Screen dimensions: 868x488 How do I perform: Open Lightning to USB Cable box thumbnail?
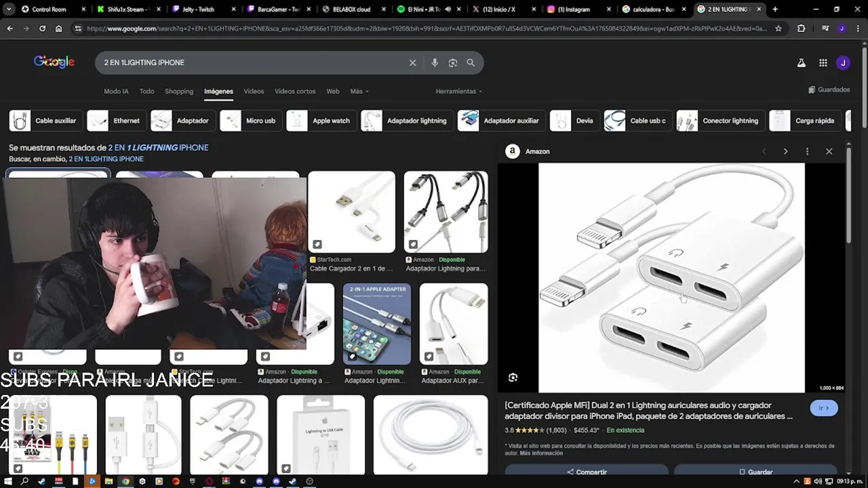point(321,435)
